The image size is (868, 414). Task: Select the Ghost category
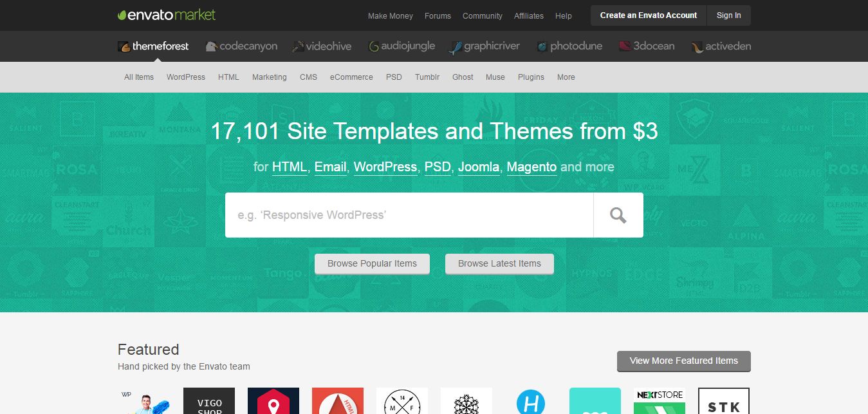[x=463, y=77]
